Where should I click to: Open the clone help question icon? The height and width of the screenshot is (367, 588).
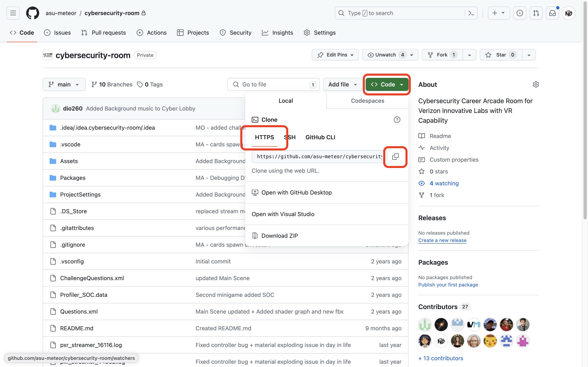tap(397, 120)
